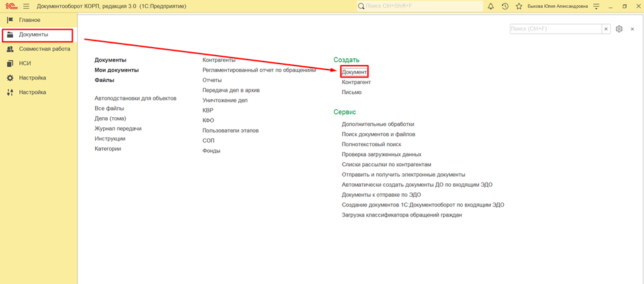Click user name Быкова Юлия Александровна
Screen dimensions: 644x284
click(x=557, y=6)
